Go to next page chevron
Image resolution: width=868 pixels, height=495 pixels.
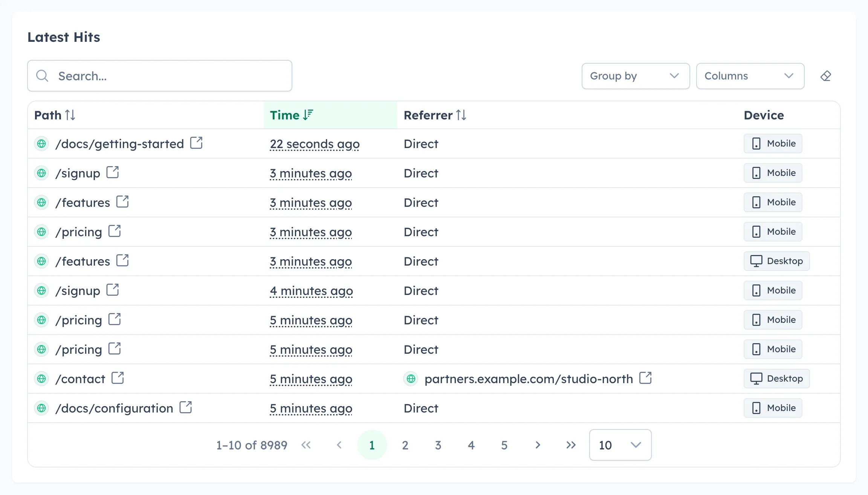538,445
